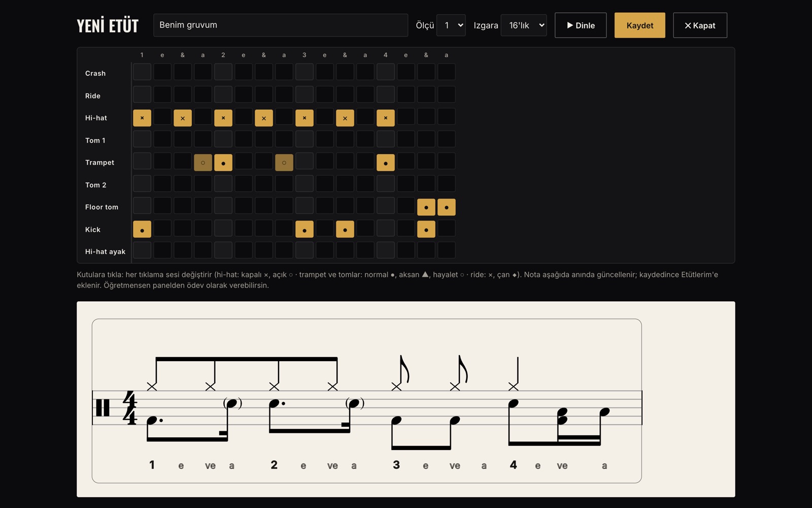Close the editor with the Kapat button
812x508 pixels.
(x=700, y=25)
